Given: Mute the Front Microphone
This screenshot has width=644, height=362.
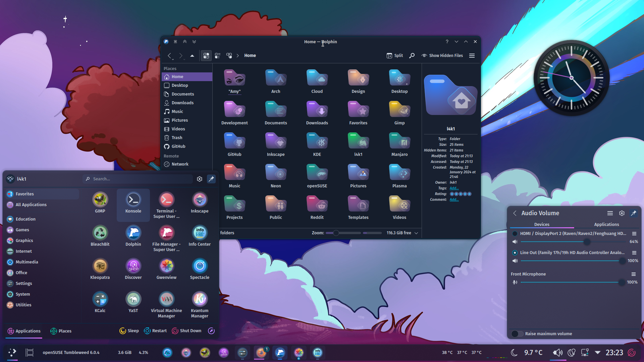Looking at the screenshot, I should [x=515, y=282].
